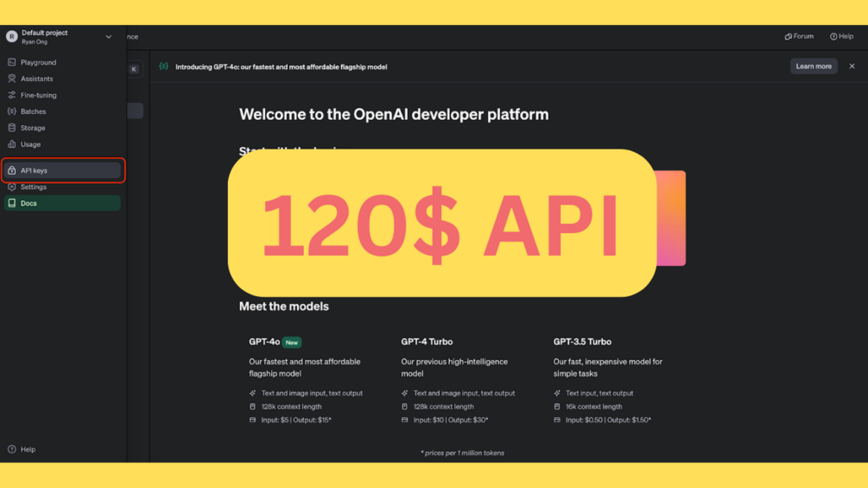This screenshot has width=868, height=488.
Task: Click 'Input: $5 | Output: $15*' pricing text
Action: pos(296,420)
